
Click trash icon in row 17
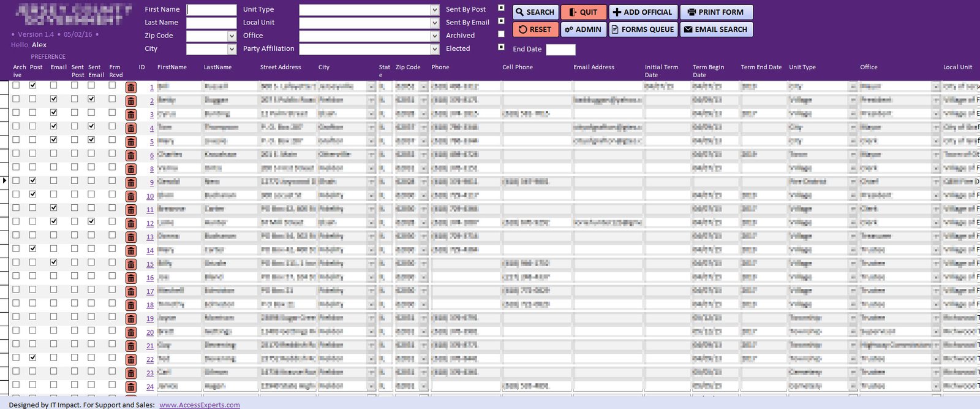[x=131, y=291]
